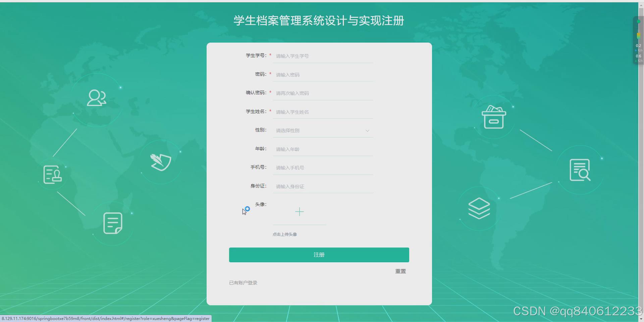
Task: Click the stacked layers icon at bottom right
Action: tap(479, 208)
